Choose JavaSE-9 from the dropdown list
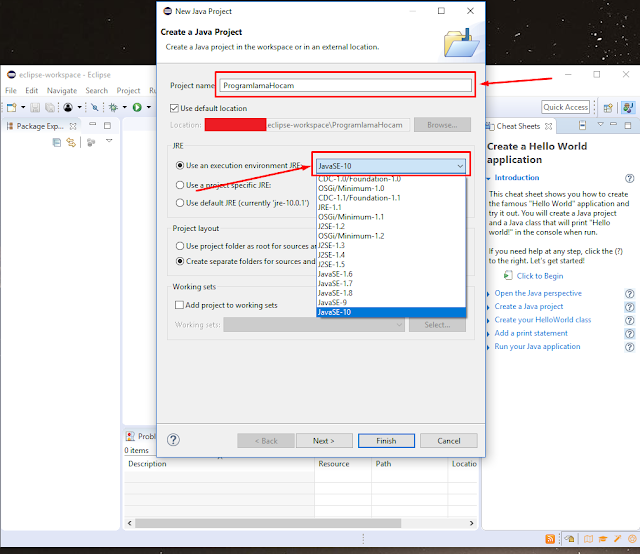The image size is (640, 554). tap(391, 303)
